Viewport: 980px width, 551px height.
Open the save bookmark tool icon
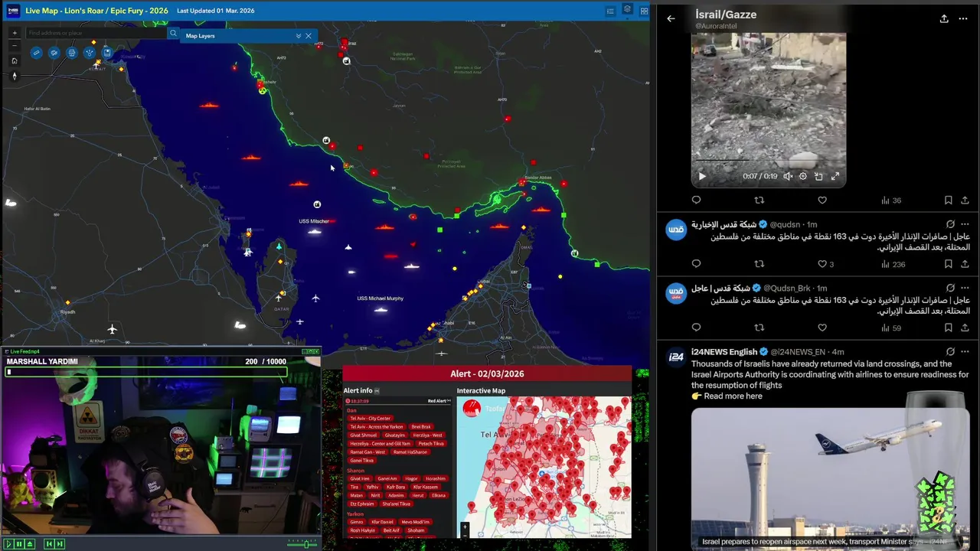[107, 53]
